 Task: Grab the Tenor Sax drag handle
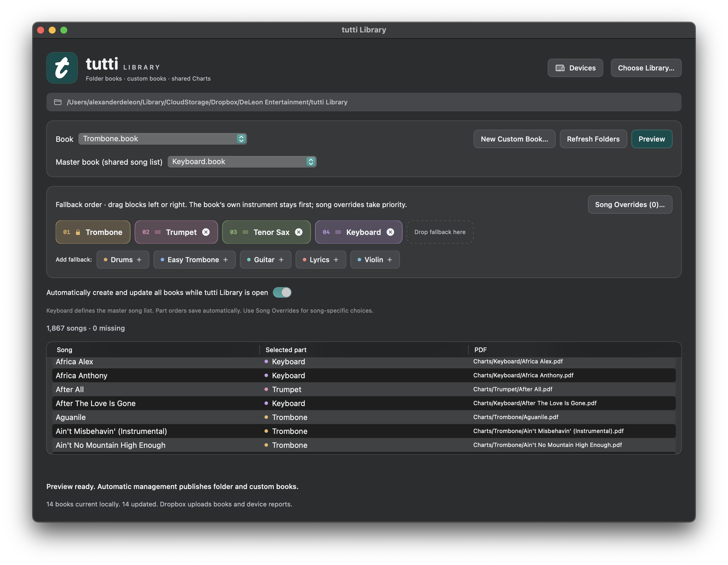click(245, 232)
